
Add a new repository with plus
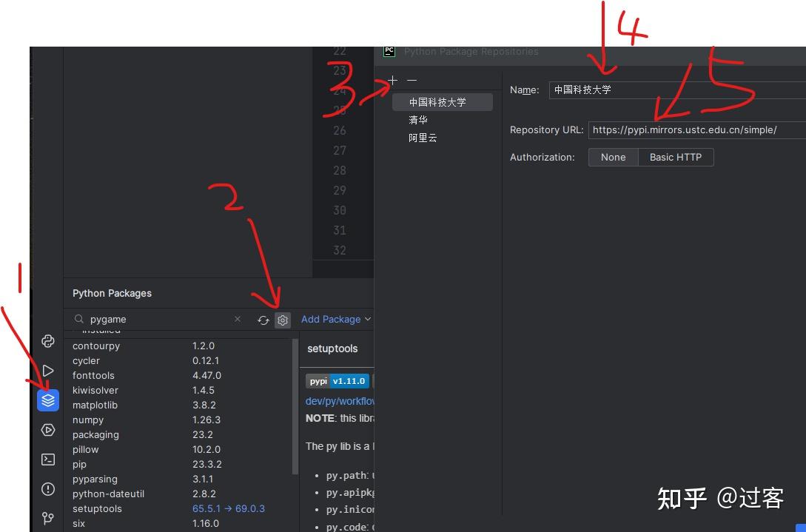pyautogui.click(x=393, y=80)
